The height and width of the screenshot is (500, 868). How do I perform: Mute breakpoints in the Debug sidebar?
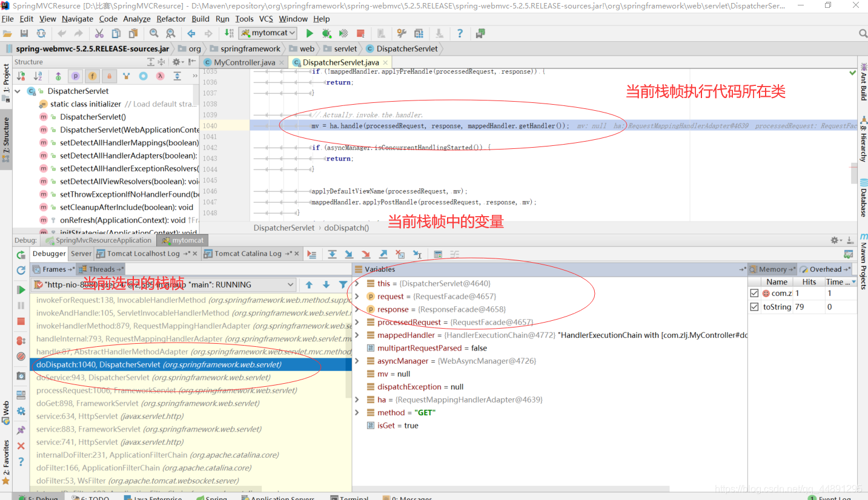pos(21,357)
